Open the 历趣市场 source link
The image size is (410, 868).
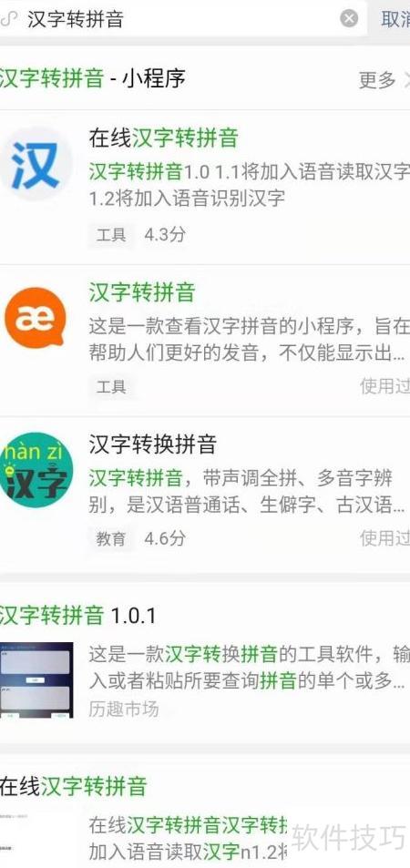[124, 710]
